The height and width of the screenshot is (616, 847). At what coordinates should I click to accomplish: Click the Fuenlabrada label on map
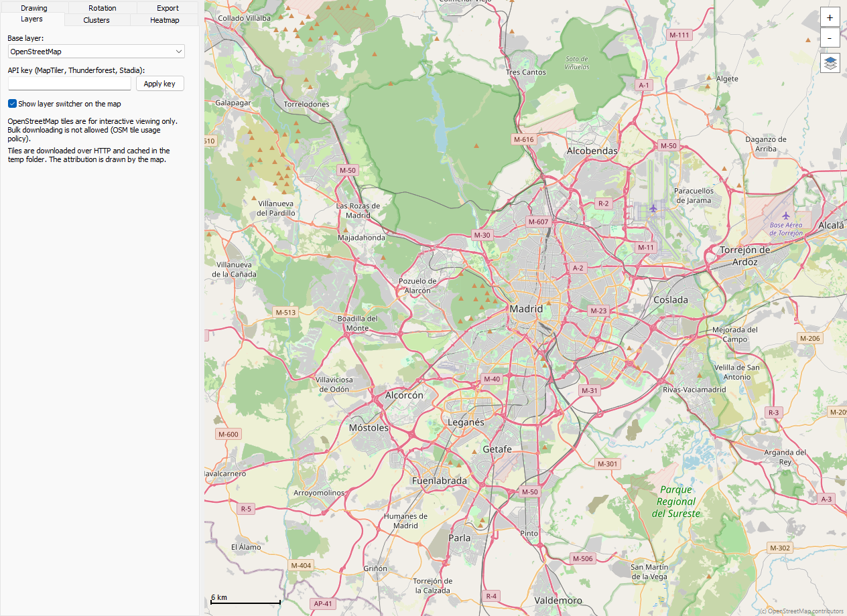439,481
